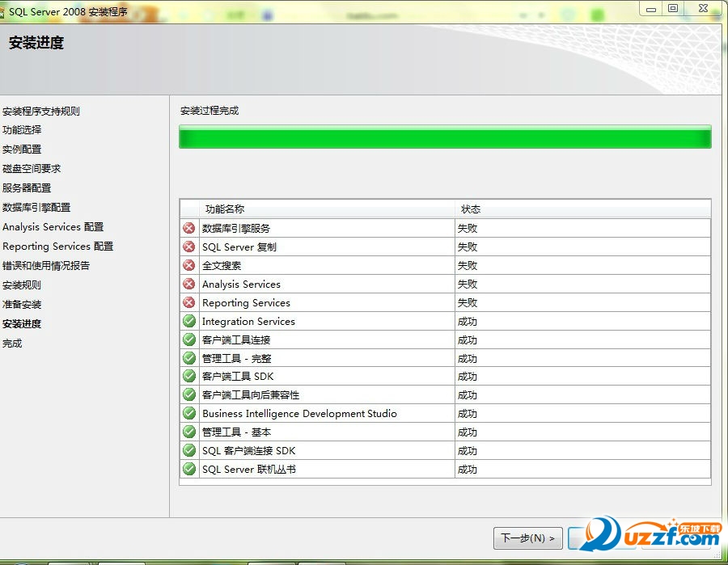Click the 状态 column header
The image size is (728, 565).
471,209
